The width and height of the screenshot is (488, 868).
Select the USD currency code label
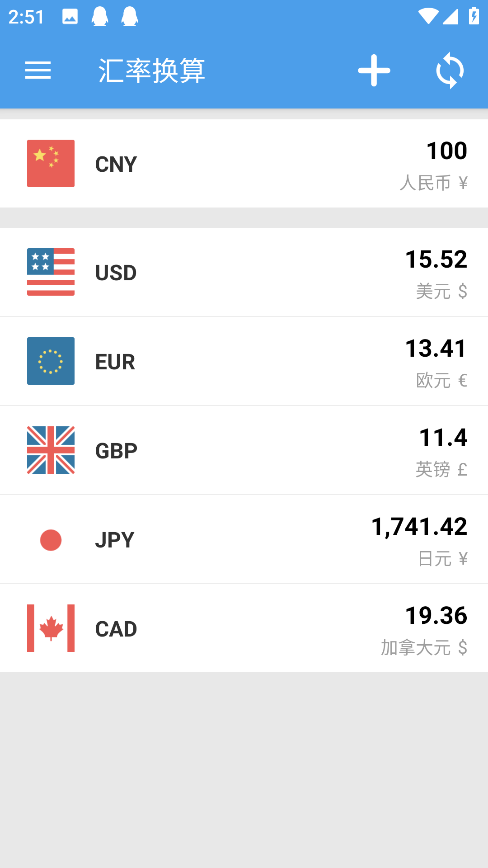(116, 273)
